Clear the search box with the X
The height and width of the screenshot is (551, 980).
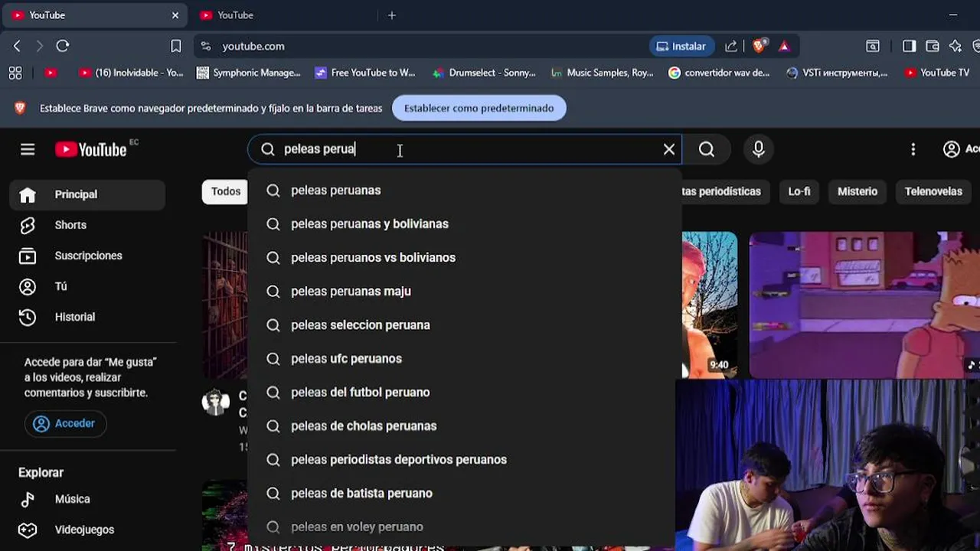pyautogui.click(x=669, y=149)
